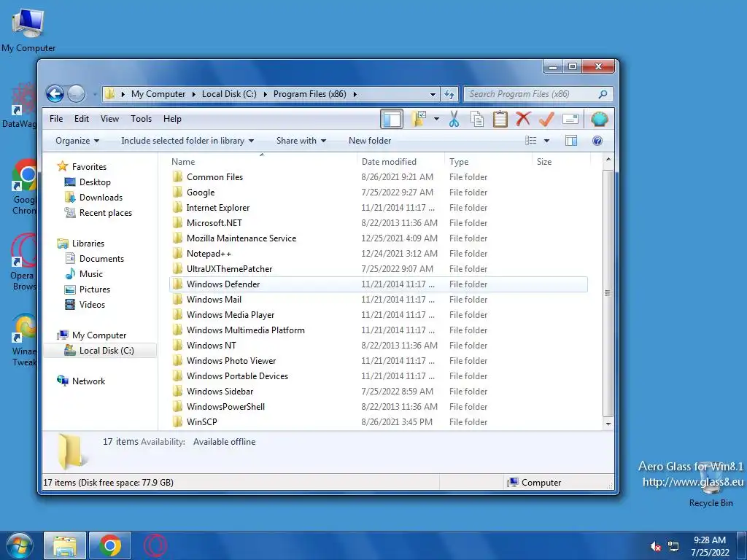Click the Rename card icon in toolbar

coord(570,119)
